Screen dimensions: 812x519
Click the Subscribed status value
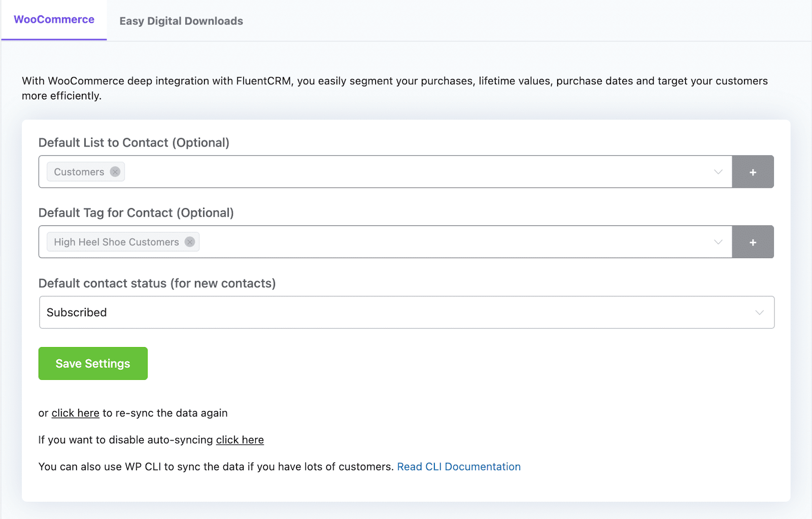click(x=77, y=313)
